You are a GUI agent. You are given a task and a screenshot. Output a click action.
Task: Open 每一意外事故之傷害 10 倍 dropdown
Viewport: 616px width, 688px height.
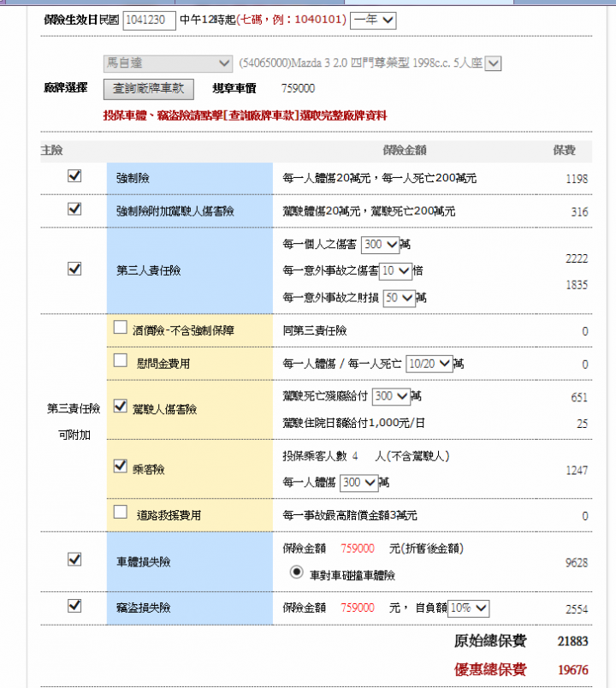click(x=395, y=271)
